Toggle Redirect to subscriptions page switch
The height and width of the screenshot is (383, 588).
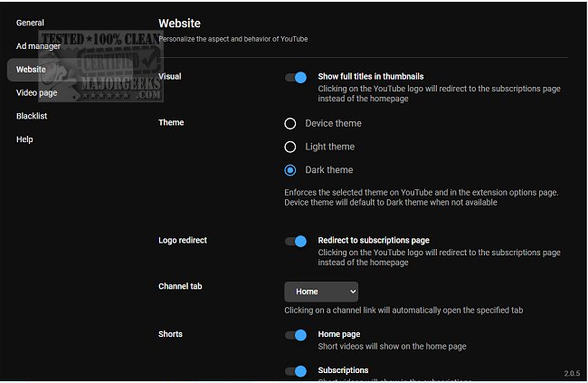296,241
